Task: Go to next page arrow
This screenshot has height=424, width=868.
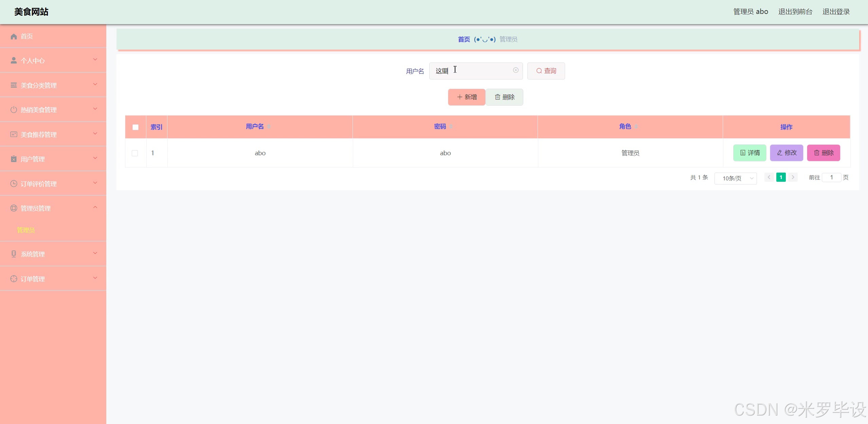Action: pyautogui.click(x=793, y=177)
